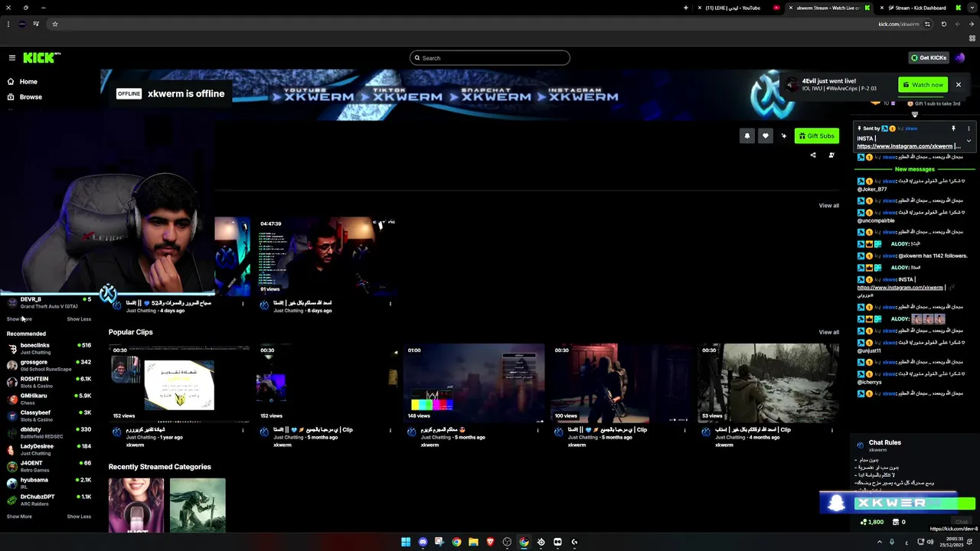The height and width of the screenshot is (551, 980).
Task: Bookmark page with star icon
Action: coord(54,24)
